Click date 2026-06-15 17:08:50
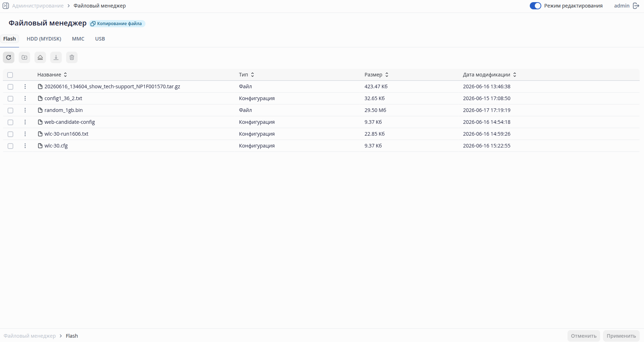 [x=487, y=98]
